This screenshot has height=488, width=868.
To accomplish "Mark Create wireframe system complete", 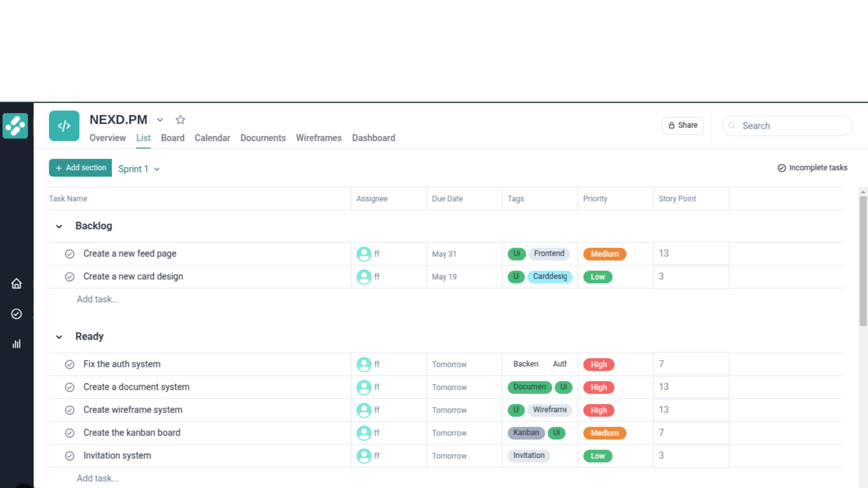I will coord(70,410).
